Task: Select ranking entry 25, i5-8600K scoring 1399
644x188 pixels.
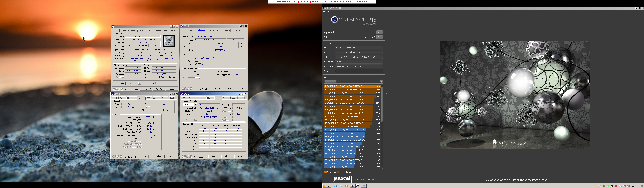Action: 352,167
